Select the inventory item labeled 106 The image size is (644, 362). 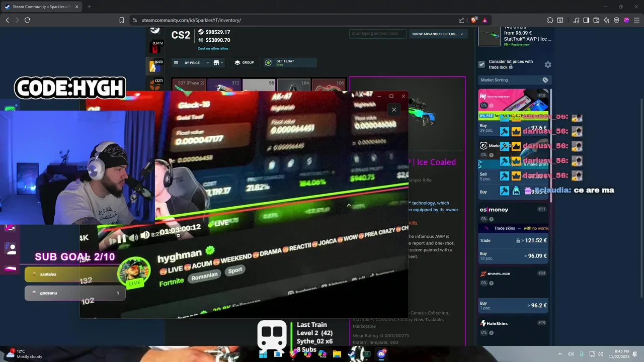tap(328, 85)
